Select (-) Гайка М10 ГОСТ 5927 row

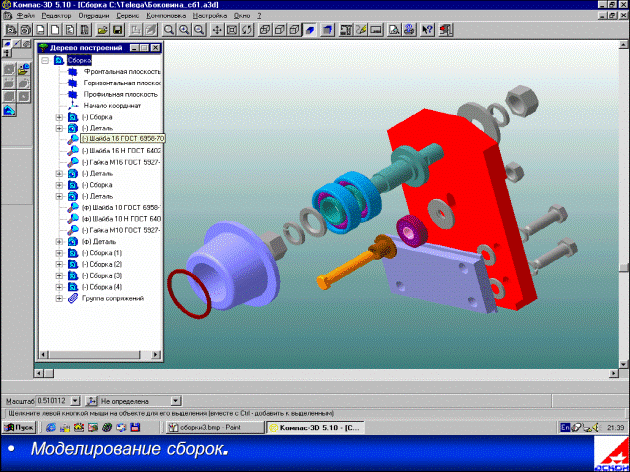click(x=121, y=231)
